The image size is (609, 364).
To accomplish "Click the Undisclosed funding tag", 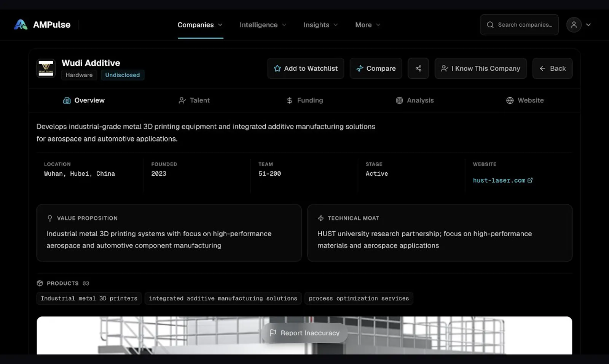I will (123, 75).
